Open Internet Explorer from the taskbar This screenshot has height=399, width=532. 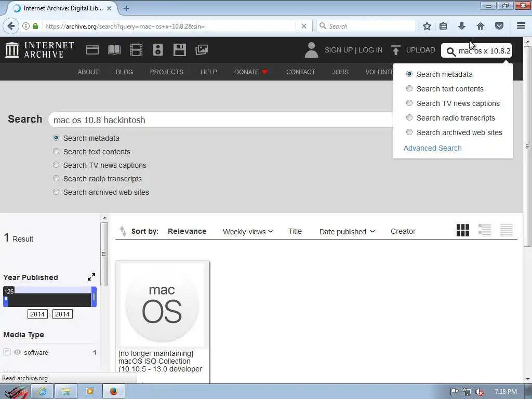(x=42, y=392)
